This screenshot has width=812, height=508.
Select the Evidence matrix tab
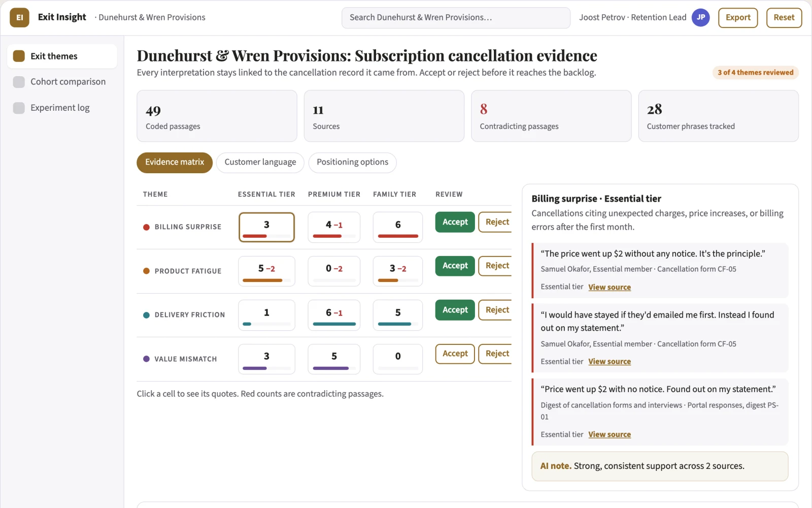(175, 163)
